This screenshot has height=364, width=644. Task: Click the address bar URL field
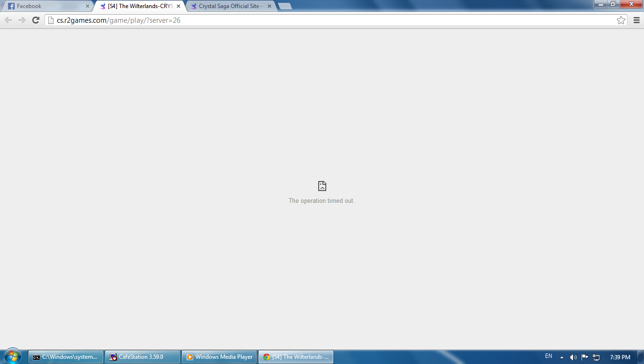coord(331,20)
